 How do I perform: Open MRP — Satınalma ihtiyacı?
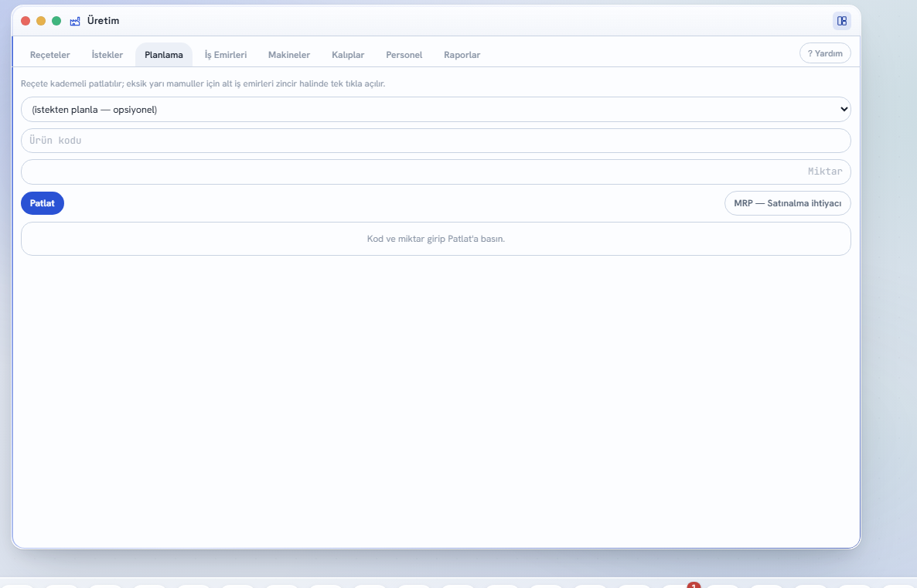pos(788,203)
